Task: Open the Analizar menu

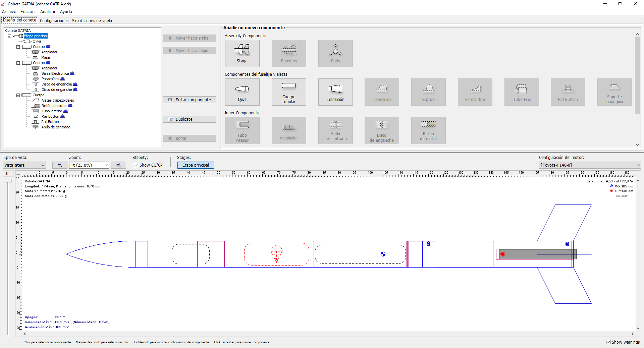Action: pyautogui.click(x=48, y=11)
